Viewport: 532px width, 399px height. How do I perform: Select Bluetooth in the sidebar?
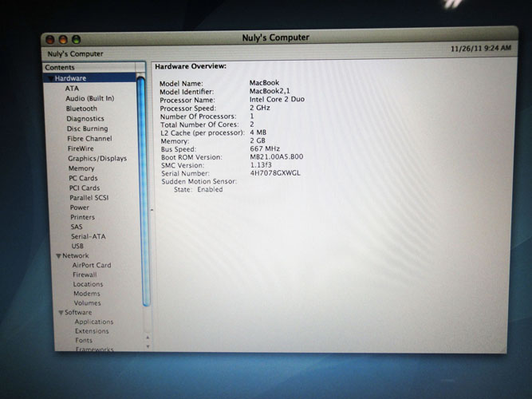pos(81,109)
